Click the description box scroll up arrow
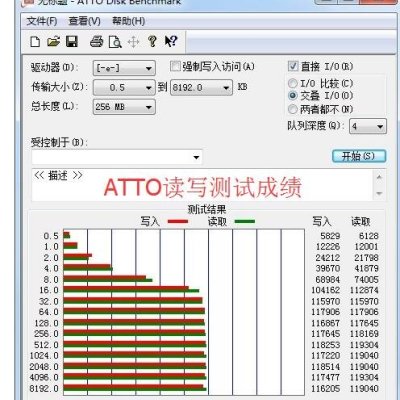Image resolution: width=400 pixels, height=400 pixels. click(x=379, y=177)
